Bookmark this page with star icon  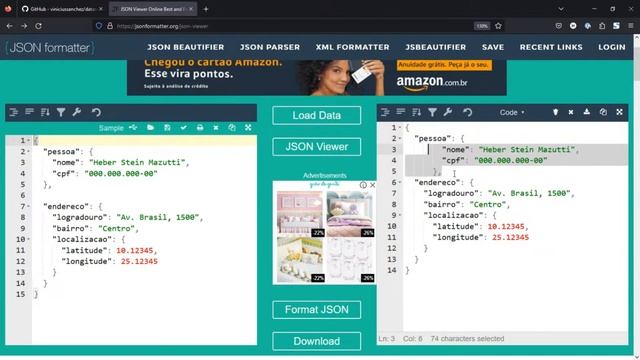point(498,26)
